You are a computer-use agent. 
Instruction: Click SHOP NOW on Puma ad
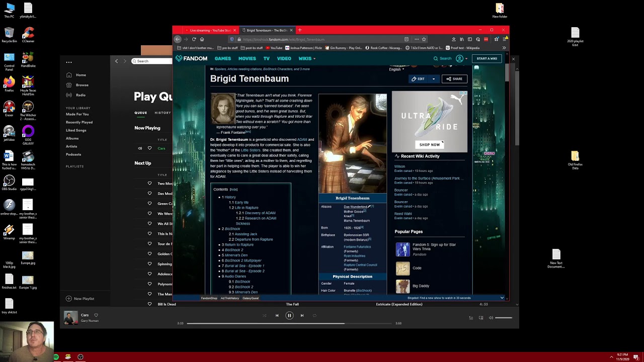tap(430, 145)
